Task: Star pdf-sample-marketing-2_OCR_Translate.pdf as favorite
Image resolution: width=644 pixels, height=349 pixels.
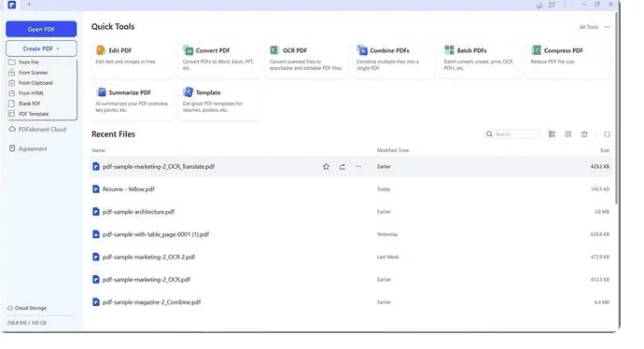Action: [x=326, y=167]
